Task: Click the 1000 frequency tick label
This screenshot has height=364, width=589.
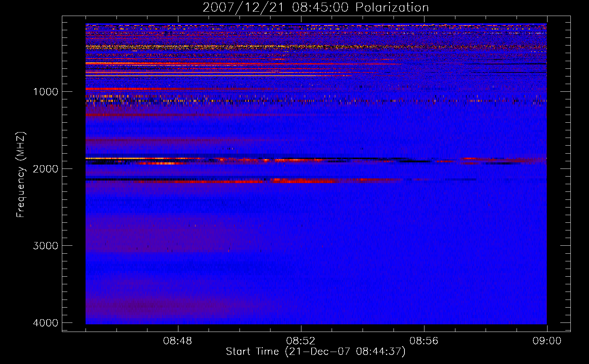Action: coord(46,91)
